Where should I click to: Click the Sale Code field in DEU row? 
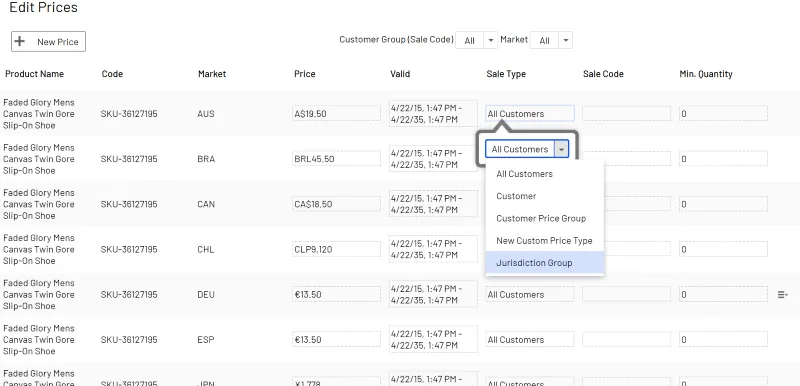point(626,294)
